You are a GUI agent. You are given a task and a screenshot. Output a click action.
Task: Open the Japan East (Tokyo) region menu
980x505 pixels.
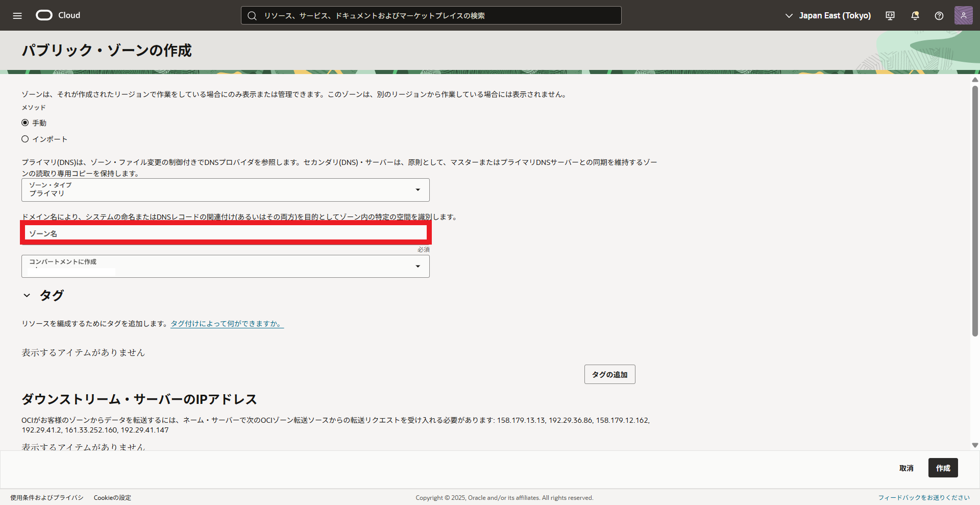(x=828, y=16)
